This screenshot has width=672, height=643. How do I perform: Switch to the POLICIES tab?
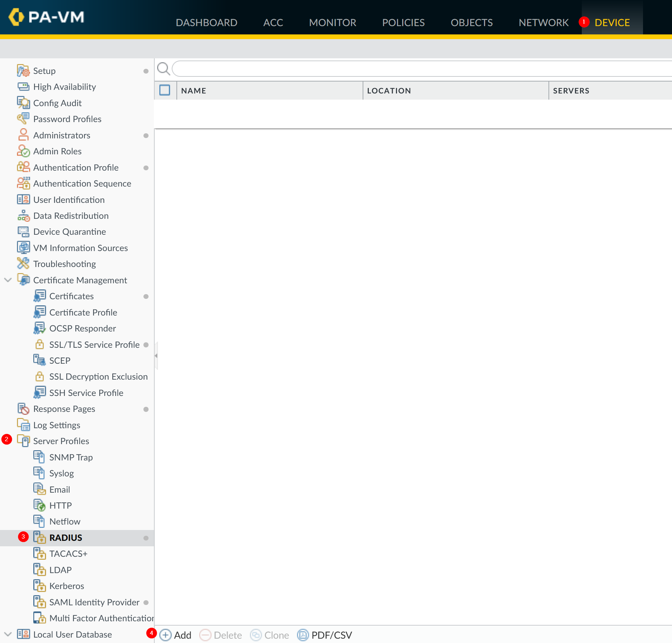[403, 22]
